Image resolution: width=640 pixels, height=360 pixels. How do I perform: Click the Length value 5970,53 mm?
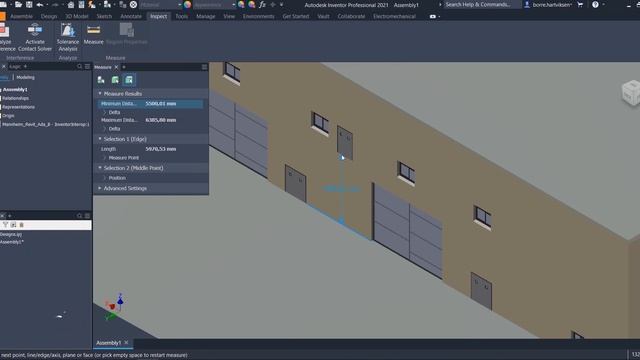pyautogui.click(x=161, y=149)
